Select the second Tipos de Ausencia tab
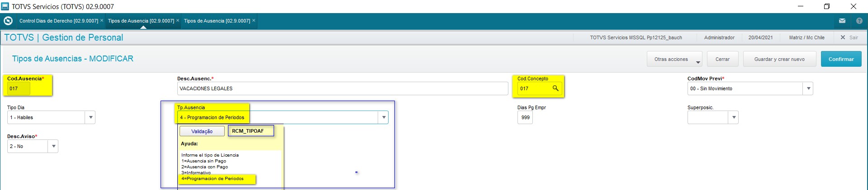Image resolution: width=868 pixels, height=190 pixels. tap(141, 21)
